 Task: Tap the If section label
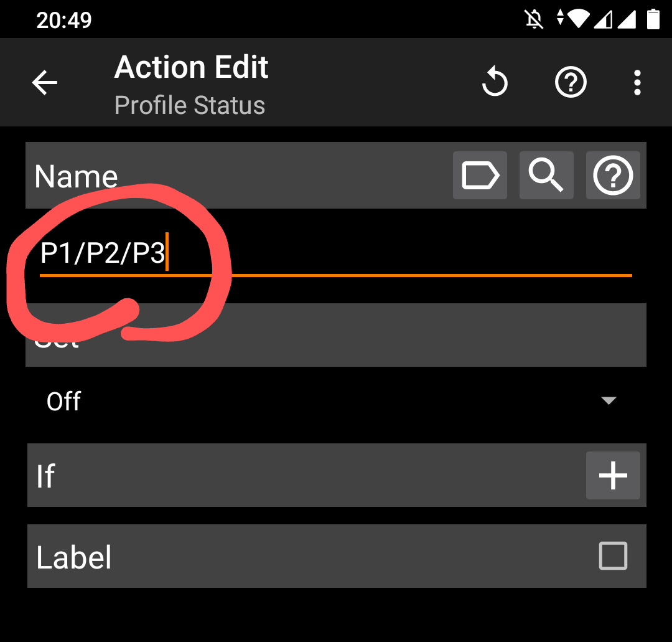point(45,476)
